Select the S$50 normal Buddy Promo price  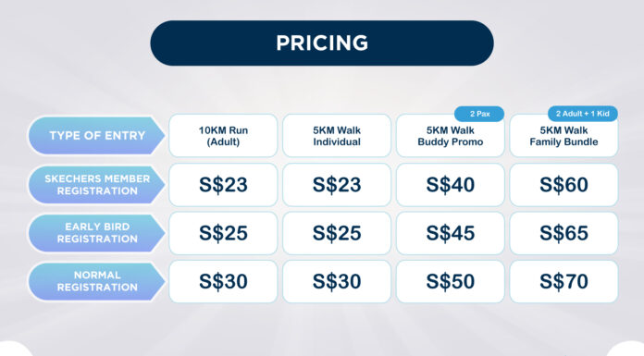(x=450, y=282)
